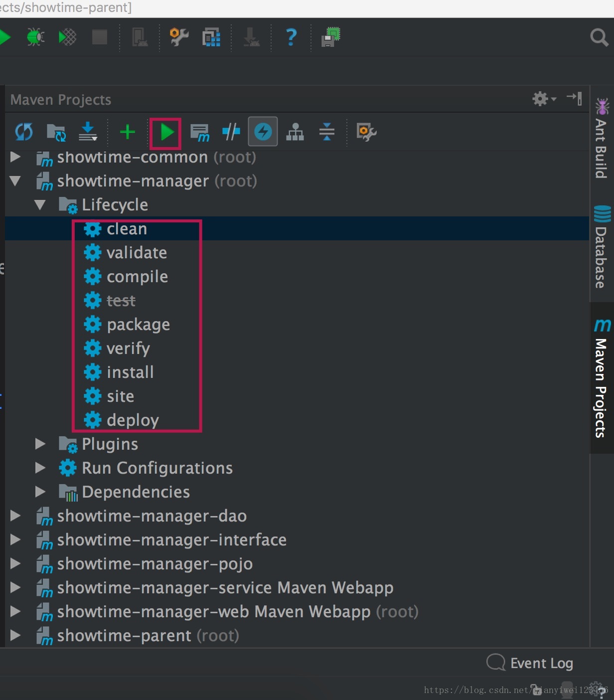Select the site lifecycle goal
This screenshot has height=700, width=614.
click(297, 396)
